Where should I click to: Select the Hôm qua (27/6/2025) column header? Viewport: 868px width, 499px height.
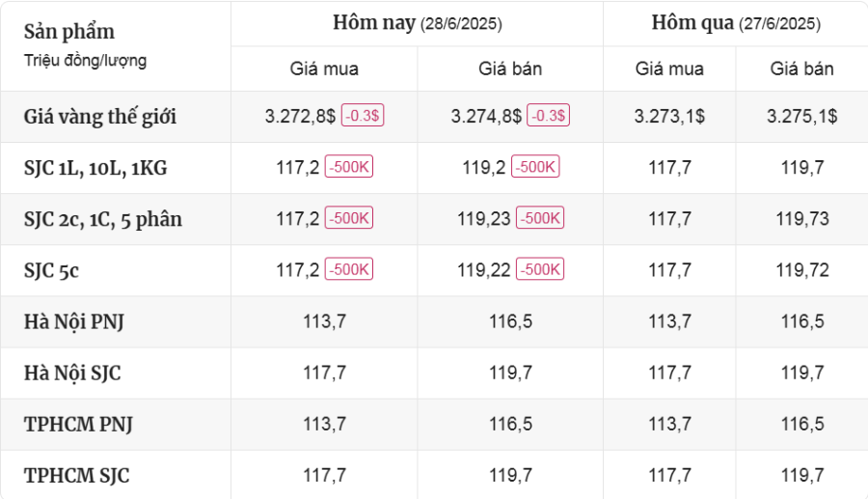click(x=735, y=23)
